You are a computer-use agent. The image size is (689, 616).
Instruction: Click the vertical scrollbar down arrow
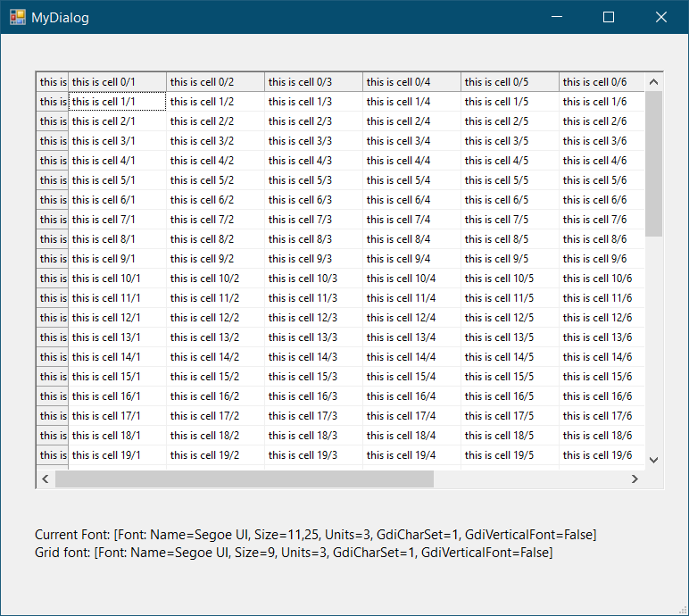[x=653, y=460]
